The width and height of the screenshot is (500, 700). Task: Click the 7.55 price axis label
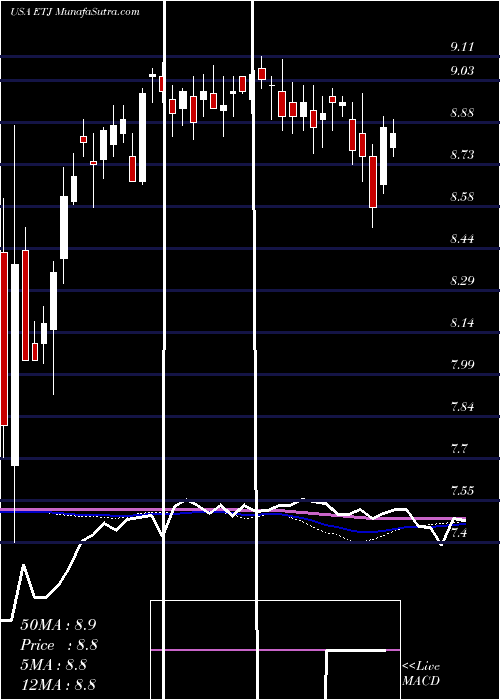point(462,490)
